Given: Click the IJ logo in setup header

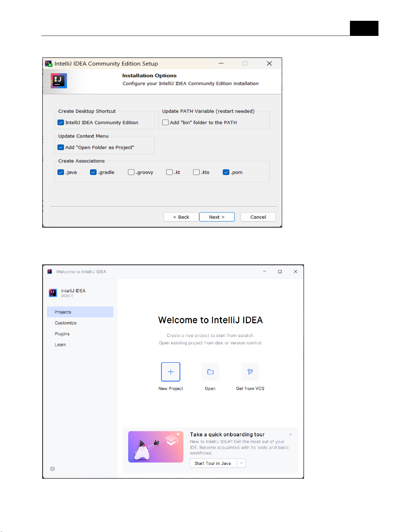Looking at the screenshot, I should pyautogui.click(x=59, y=81).
